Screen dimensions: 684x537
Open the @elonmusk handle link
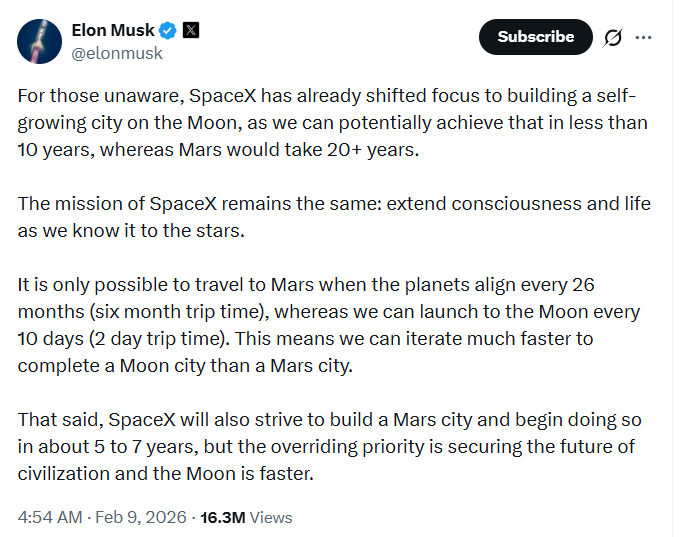tap(116, 53)
